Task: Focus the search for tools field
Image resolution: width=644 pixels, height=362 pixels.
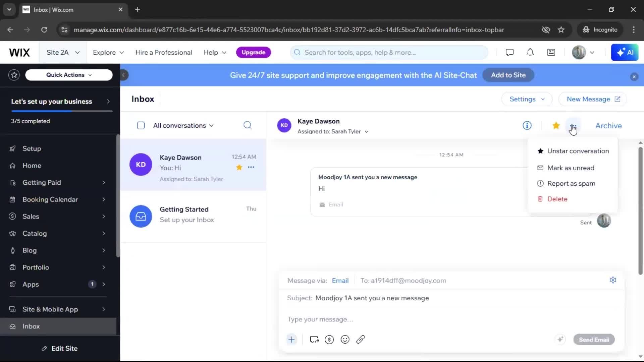Action: pos(389,53)
